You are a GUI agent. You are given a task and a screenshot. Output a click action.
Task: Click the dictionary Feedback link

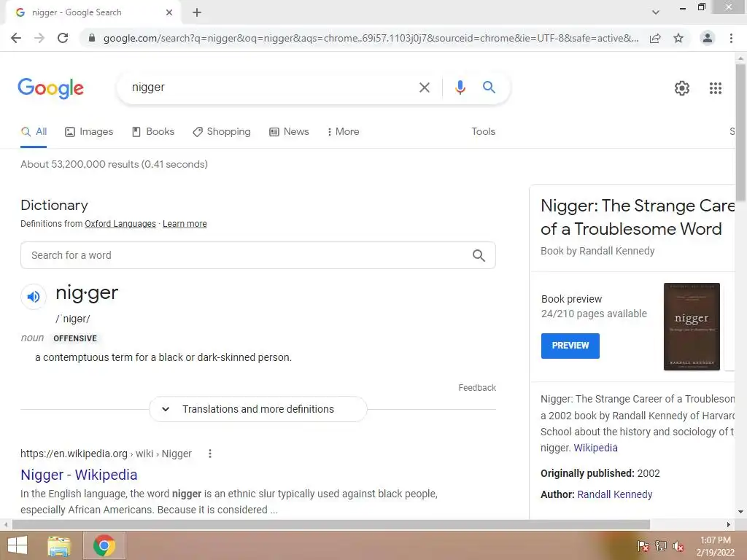tap(477, 388)
